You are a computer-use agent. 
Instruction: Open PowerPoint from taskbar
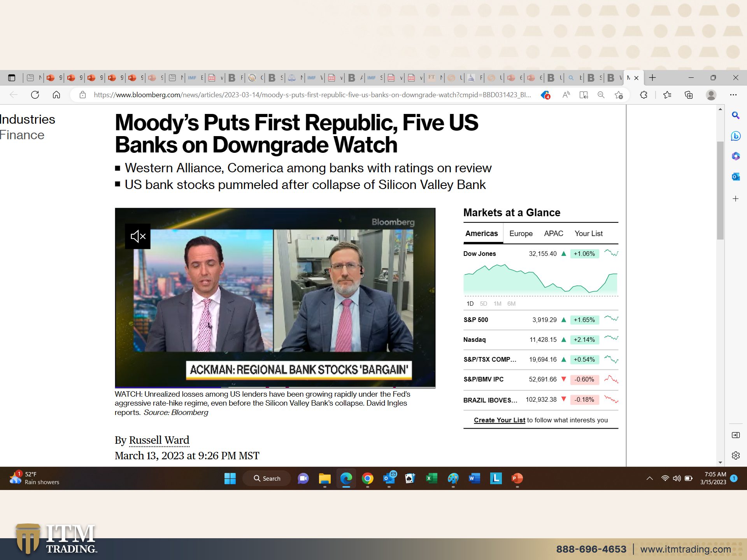pyautogui.click(x=517, y=478)
